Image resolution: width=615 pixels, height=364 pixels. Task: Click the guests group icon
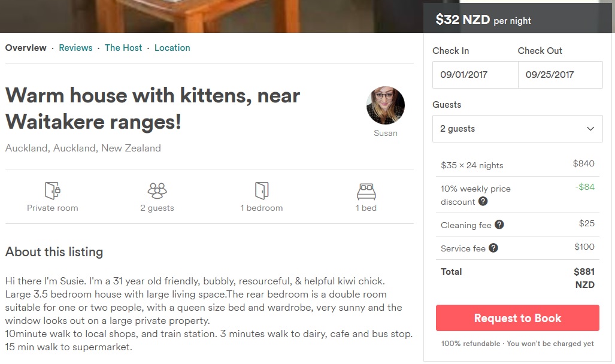157,190
